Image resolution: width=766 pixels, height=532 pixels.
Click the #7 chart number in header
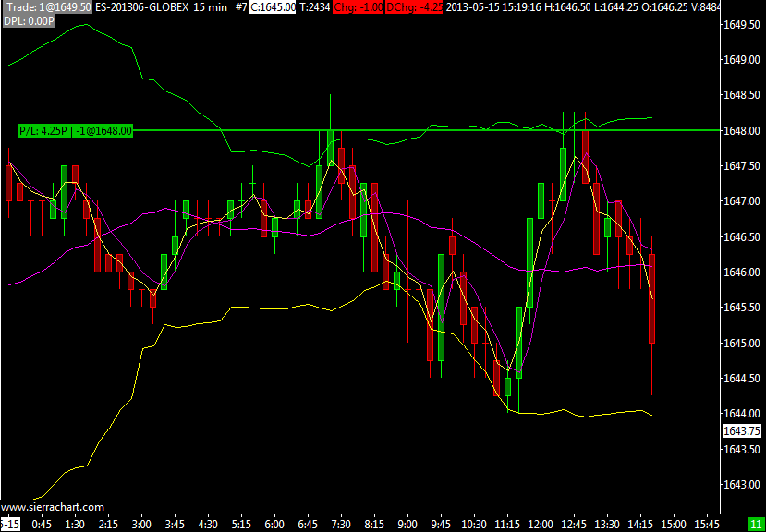coord(240,7)
